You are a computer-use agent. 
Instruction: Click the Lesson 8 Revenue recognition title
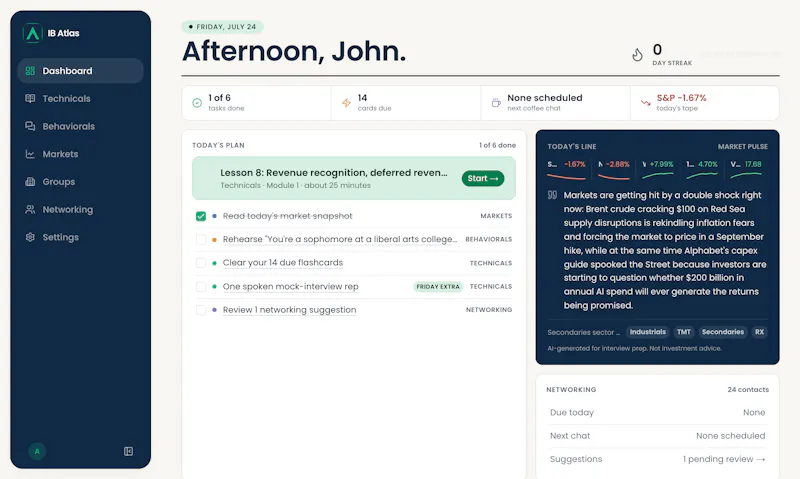tap(334, 172)
